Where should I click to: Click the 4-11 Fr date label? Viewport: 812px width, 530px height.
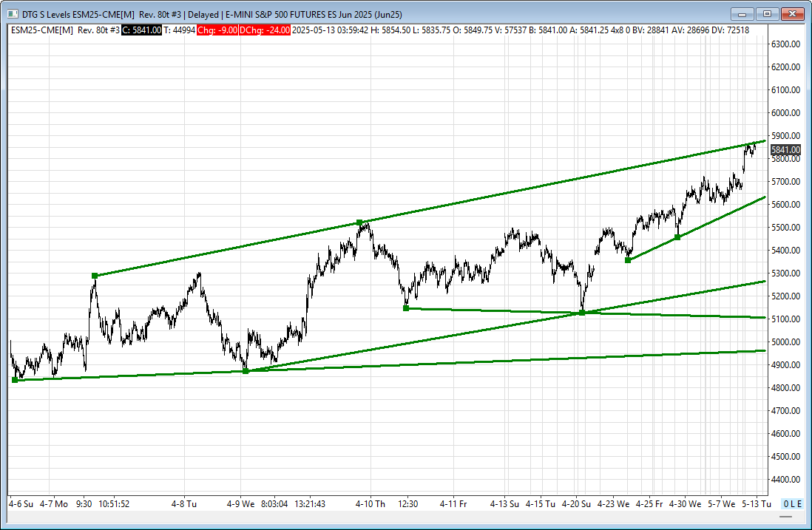[453, 503]
